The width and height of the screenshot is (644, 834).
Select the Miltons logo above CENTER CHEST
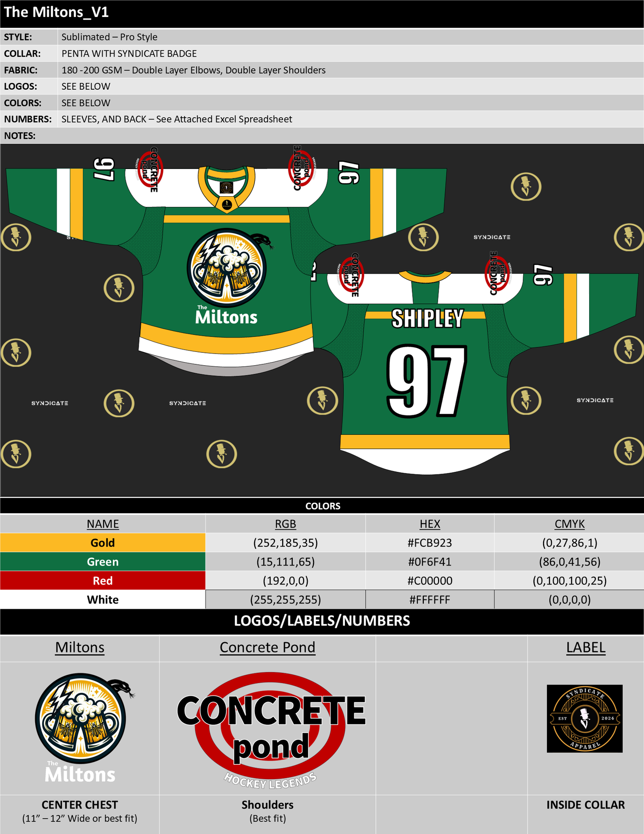click(81, 727)
